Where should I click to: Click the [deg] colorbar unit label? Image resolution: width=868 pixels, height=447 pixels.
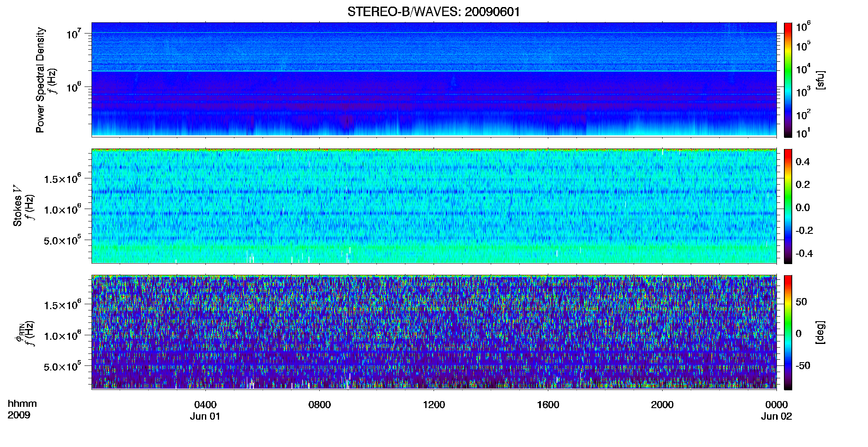click(x=820, y=332)
